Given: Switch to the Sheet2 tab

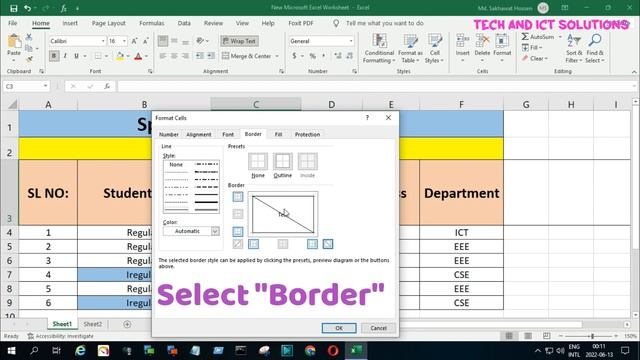Looking at the screenshot, I should click(x=93, y=324).
